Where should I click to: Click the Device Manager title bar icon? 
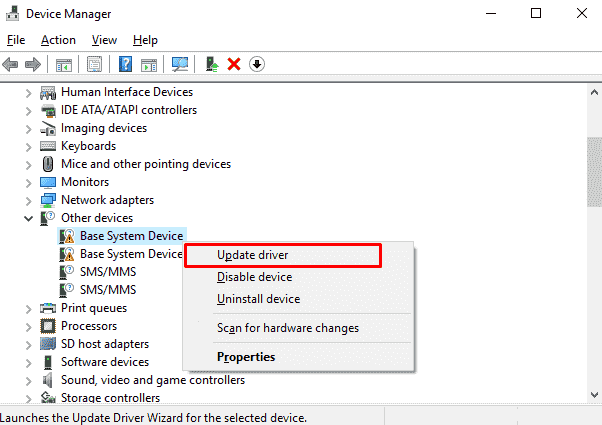[x=12, y=13]
